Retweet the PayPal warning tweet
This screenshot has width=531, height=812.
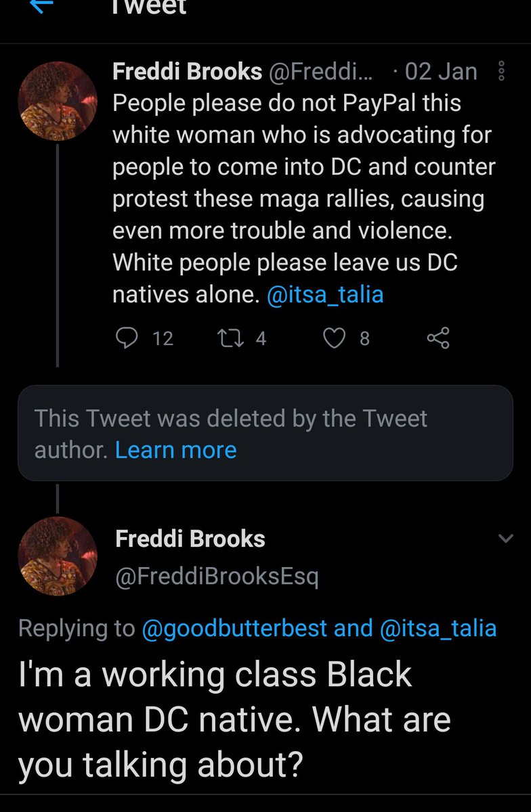tap(225, 338)
